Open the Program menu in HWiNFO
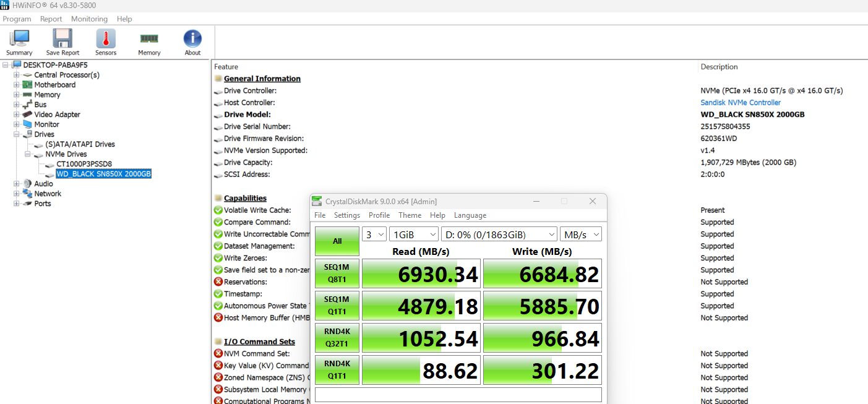 [x=17, y=19]
